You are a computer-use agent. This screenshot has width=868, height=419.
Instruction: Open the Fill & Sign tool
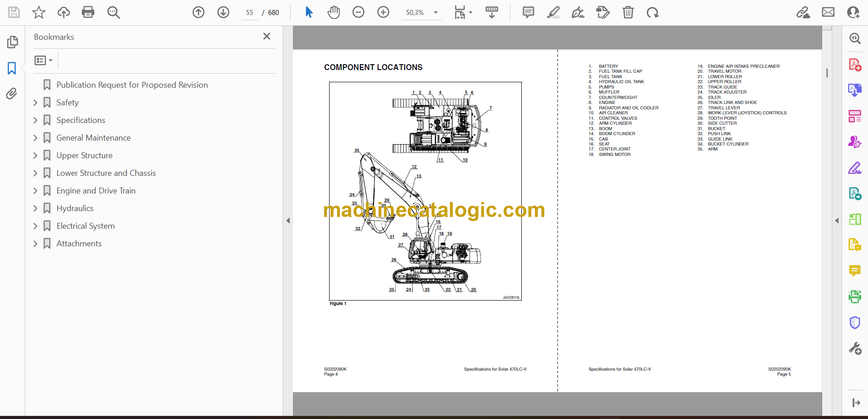[x=855, y=168]
